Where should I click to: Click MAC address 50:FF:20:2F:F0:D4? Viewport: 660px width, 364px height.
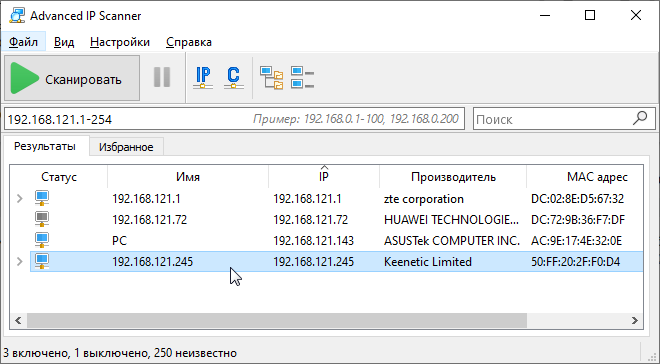pyautogui.click(x=575, y=262)
